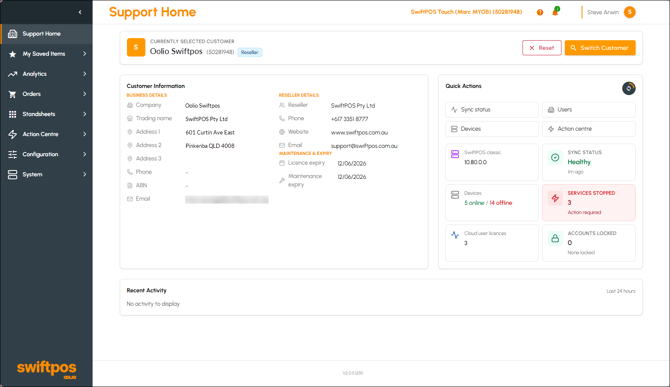Click the Devices online/offline card
Screen dimensions: 670x387
coord(492,202)
